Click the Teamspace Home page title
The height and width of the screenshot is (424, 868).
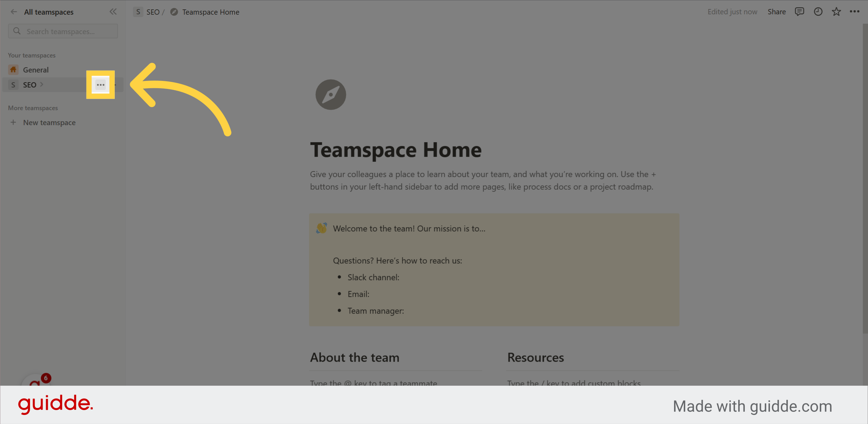(x=396, y=150)
